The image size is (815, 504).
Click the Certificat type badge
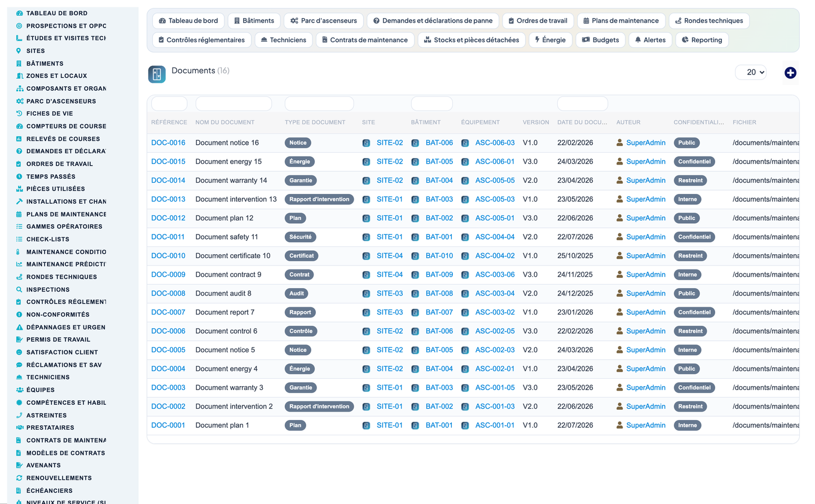pyautogui.click(x=302, y=256)
